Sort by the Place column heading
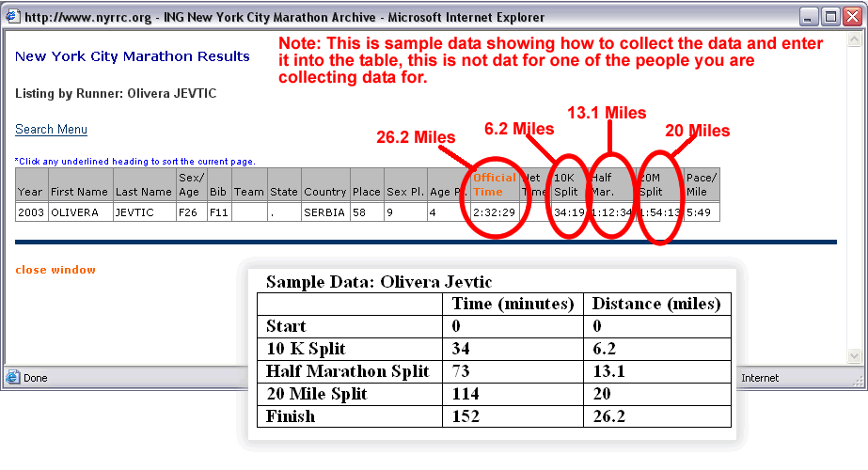Screen dimensions: 868x470 click(x=366, y=192)
